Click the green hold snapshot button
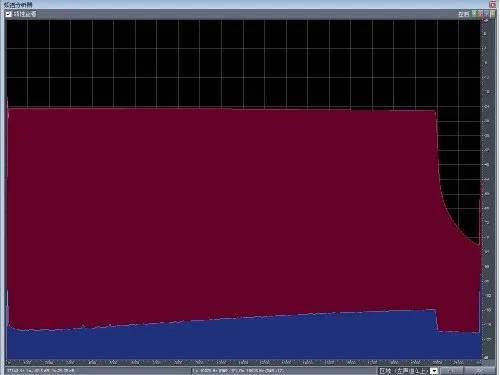The height and width of the screenshot is (375, 500). [475, 14]
